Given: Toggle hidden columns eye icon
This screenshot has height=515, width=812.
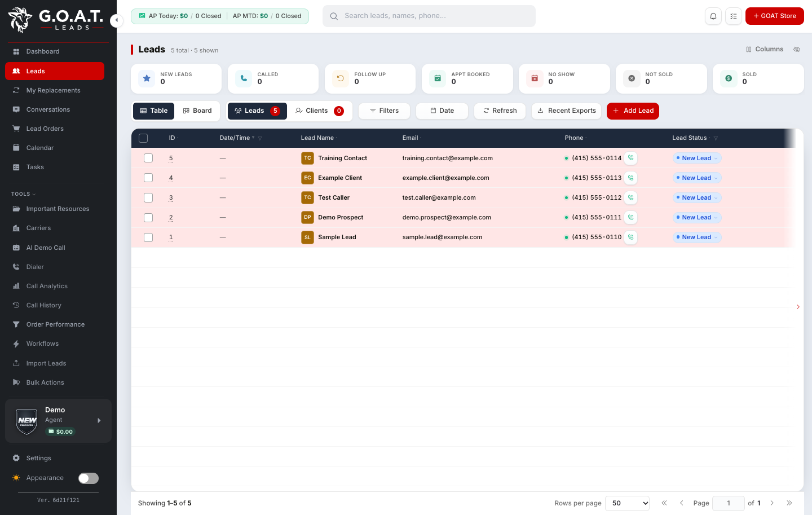Looking at the screenshot, I should click(x=797, y=50).
